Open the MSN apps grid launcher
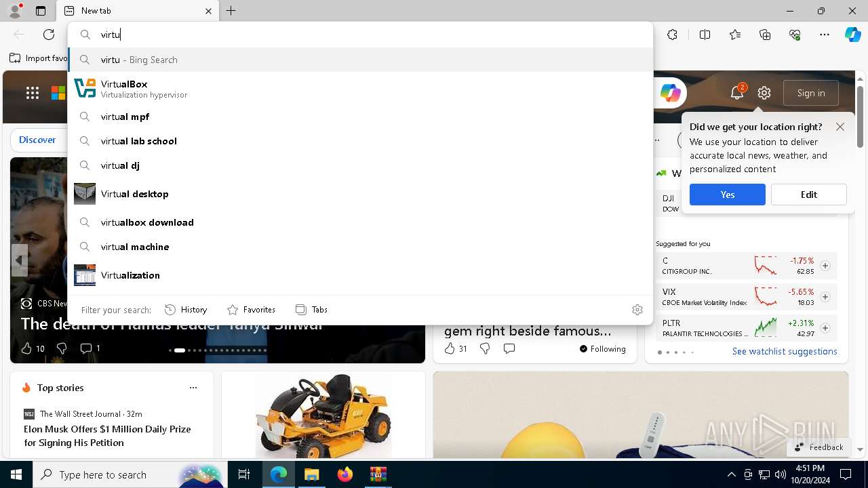Screen dimensions: 868x488 [33, 94]
